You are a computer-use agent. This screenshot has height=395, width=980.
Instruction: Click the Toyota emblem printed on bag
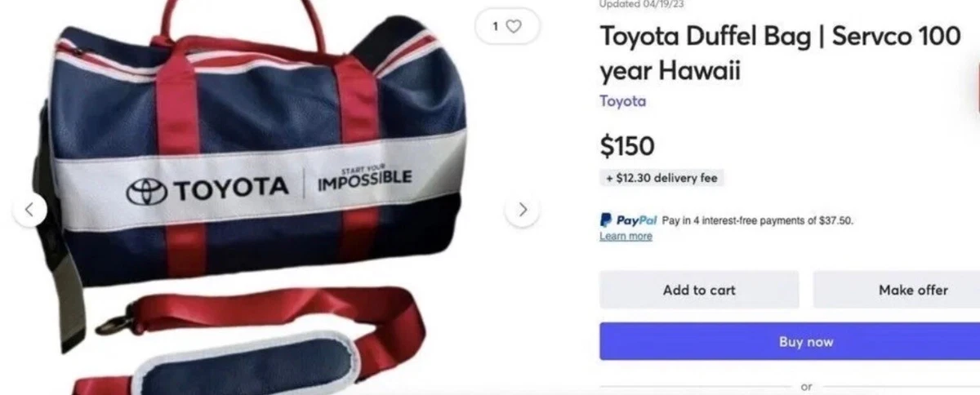(x=148, y=191)
